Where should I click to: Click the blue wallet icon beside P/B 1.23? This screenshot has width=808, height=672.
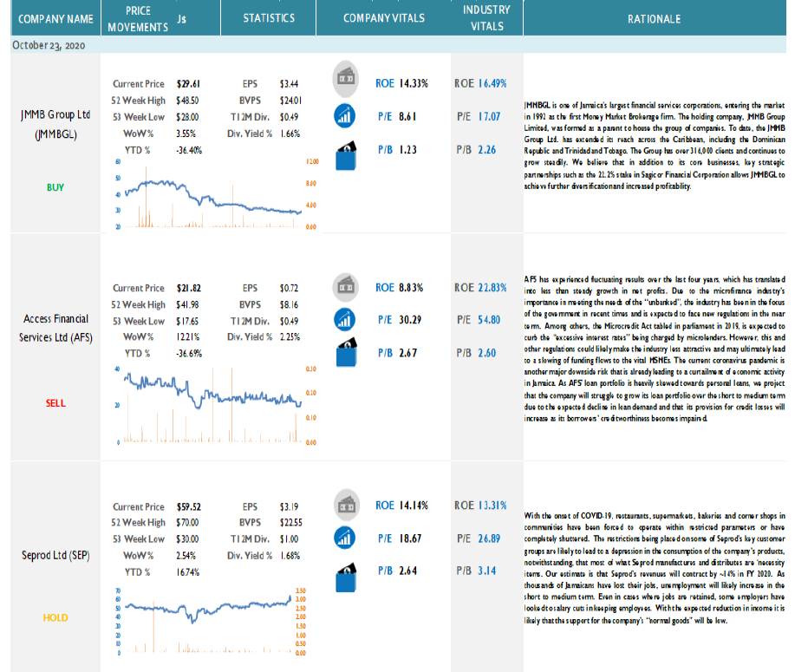pos(346,155)
